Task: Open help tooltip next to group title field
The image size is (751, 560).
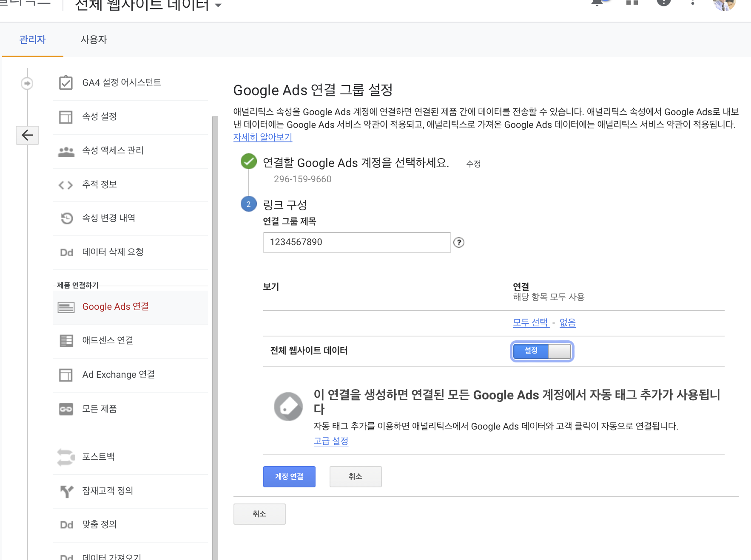Action: click(x=459, y=242)
